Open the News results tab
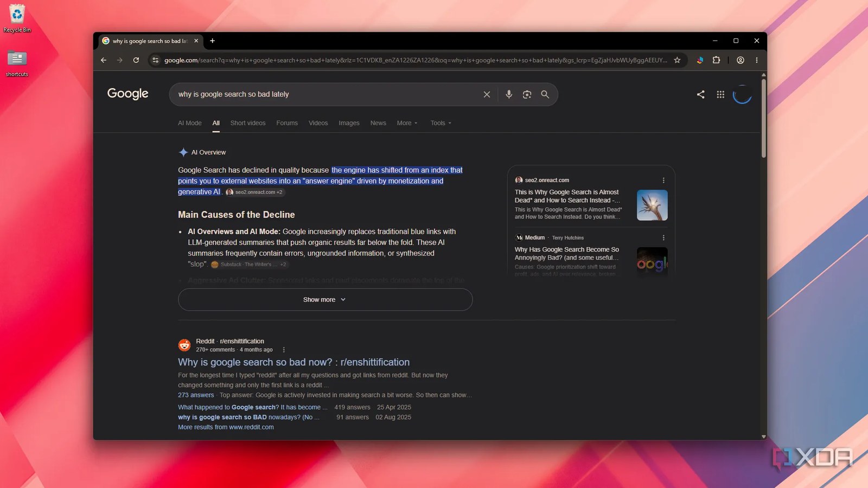The image size is (868, 488). click(378, 123)
